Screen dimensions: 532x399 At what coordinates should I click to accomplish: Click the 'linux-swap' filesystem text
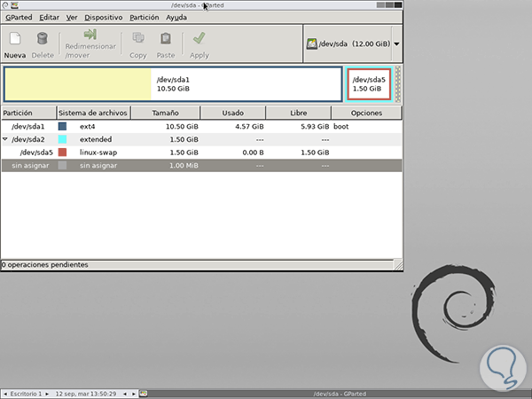98,153
